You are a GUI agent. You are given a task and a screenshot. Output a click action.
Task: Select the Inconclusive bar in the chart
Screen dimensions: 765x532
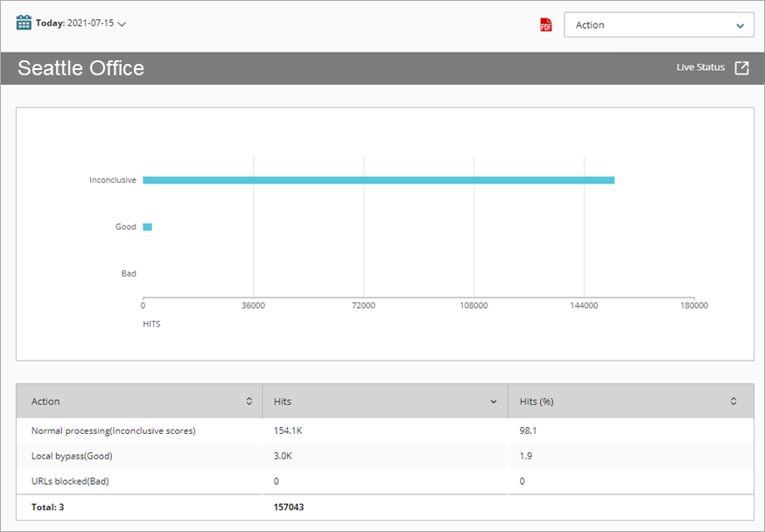point(376,179)
